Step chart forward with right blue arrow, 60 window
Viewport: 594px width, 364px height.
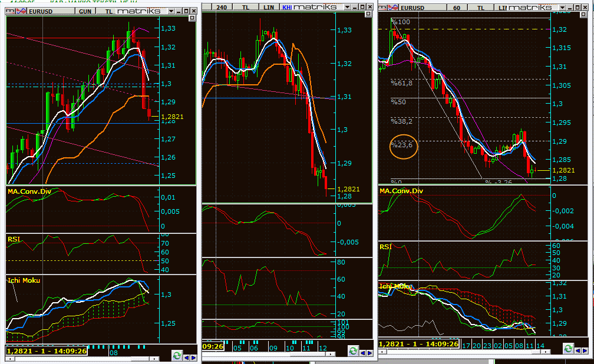pyautogui.click(x=585, y=350)
